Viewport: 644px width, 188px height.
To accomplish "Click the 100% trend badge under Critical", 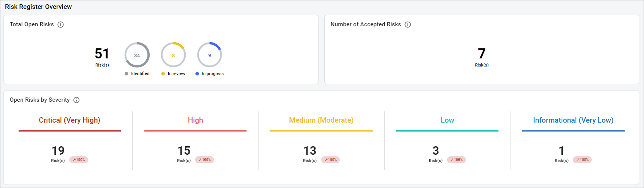I will (x=79, y=160).
